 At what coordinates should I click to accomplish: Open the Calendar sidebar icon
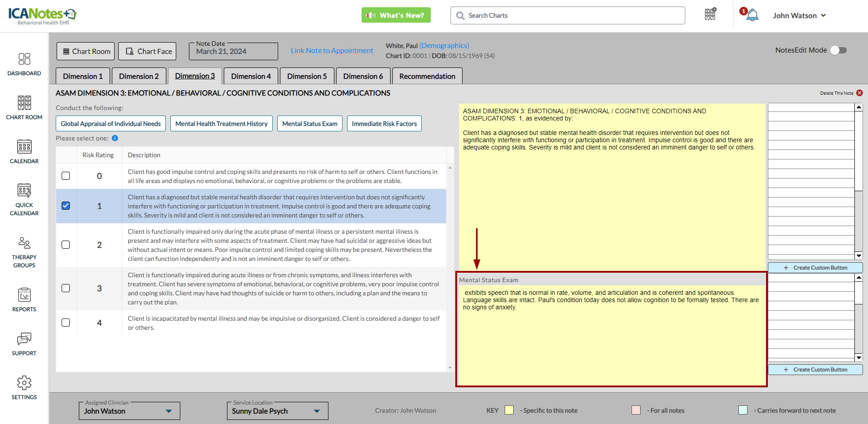pos(24,152)
